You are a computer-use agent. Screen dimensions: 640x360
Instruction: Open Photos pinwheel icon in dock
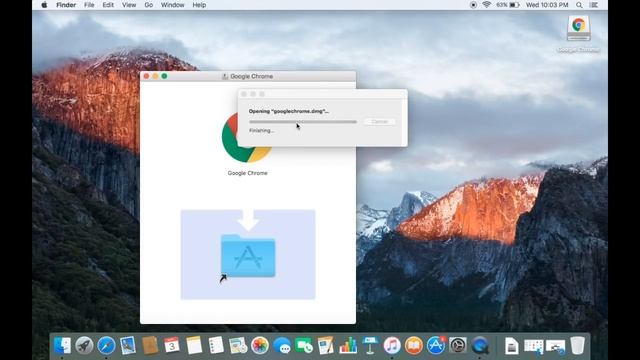(260, 346)
